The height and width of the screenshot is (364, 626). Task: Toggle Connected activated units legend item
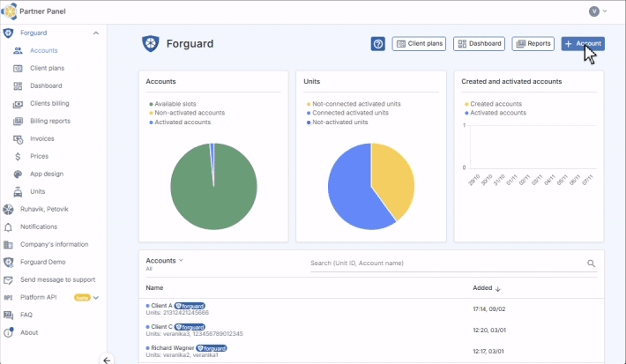(x=347, y=113)
